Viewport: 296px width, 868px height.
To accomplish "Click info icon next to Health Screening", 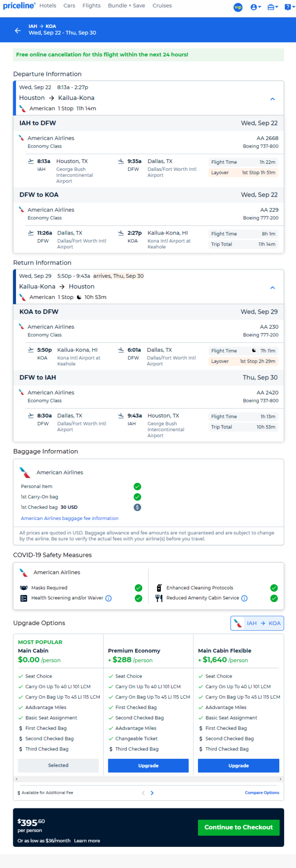I will [109, 598].
